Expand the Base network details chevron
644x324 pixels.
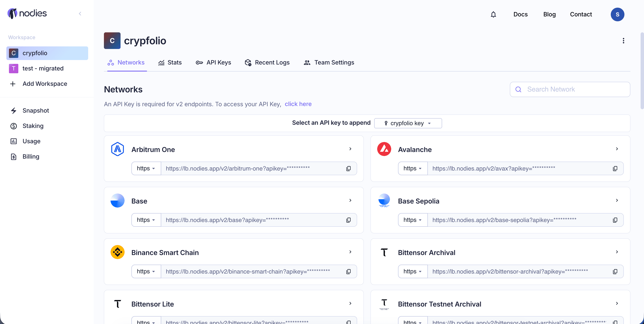(350, 200)
